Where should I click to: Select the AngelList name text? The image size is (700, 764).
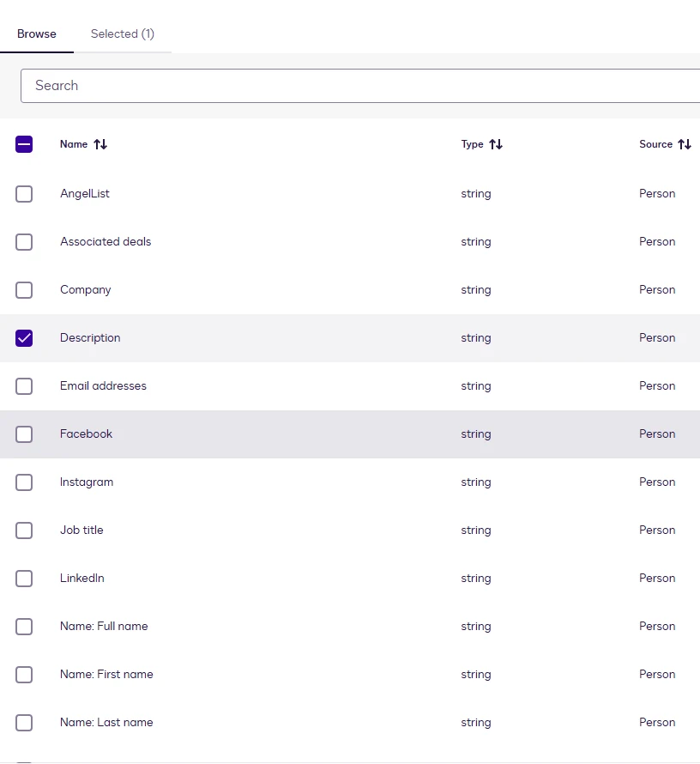pos(85,193)
